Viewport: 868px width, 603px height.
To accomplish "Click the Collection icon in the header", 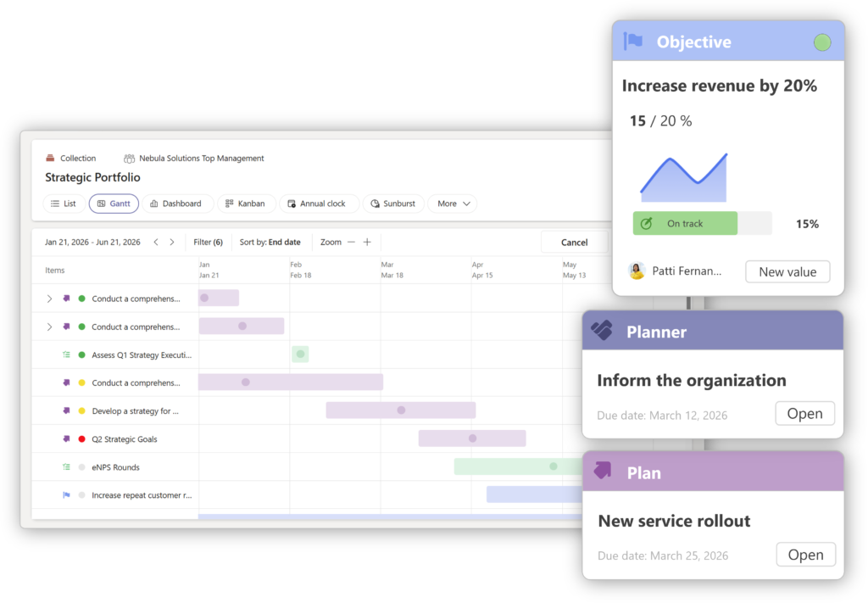I will [x=50, y=158].
